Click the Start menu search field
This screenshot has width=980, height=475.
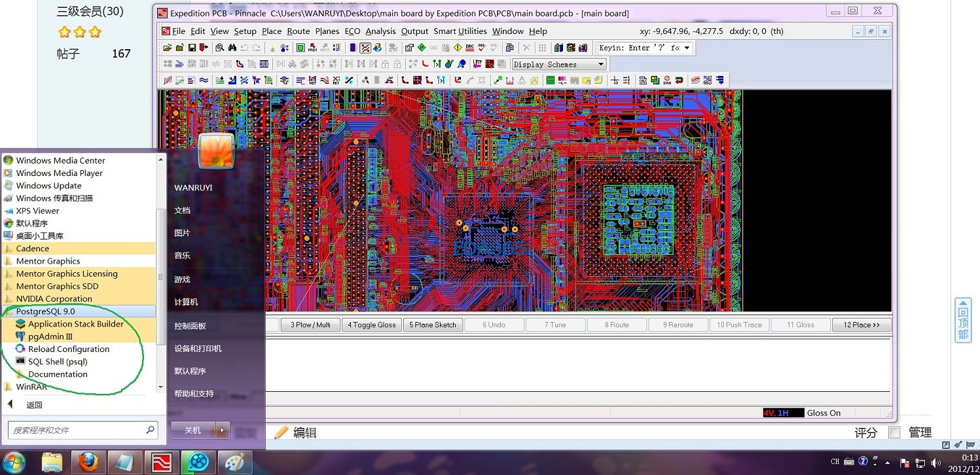82,430
